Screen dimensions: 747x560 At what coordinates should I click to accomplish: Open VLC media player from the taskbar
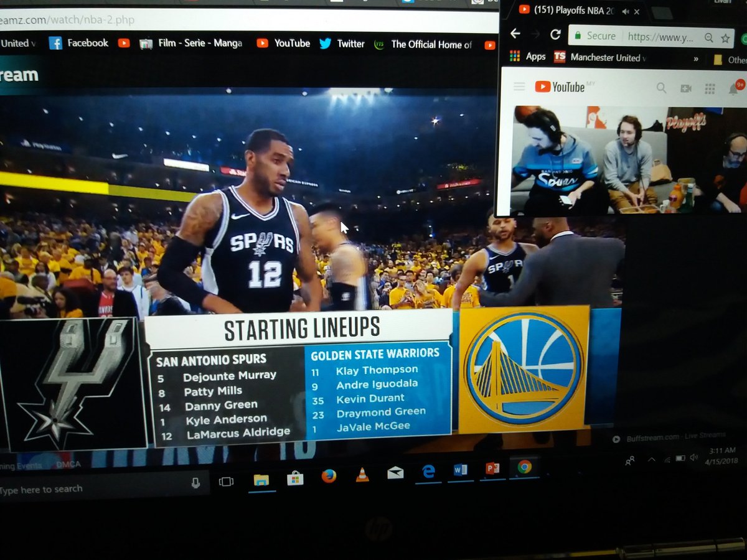pyautogui.click(x=362, y=475)
